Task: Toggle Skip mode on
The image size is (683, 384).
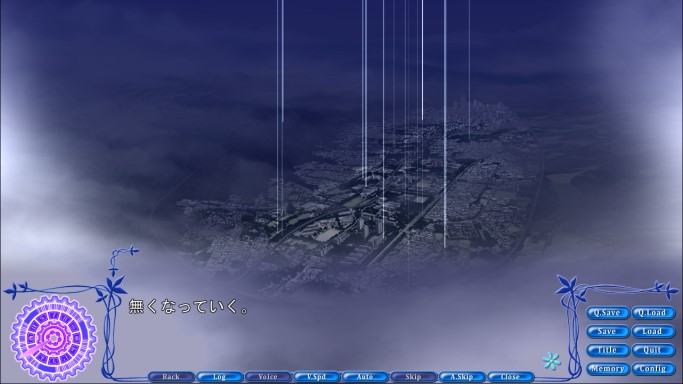Action: (x=413, y=377)
